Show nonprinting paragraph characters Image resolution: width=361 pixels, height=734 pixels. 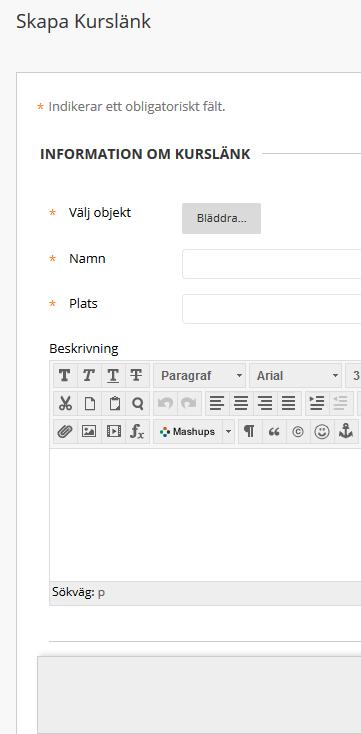point(250,432)
